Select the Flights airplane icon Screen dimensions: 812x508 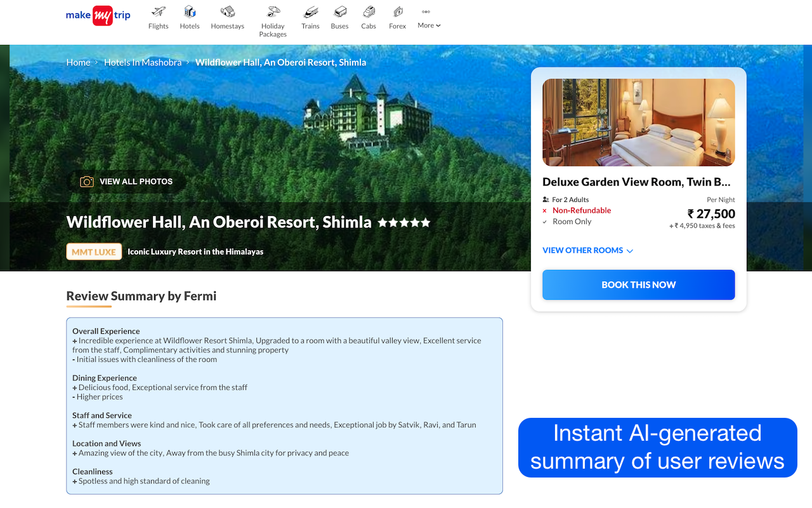click(159, 11)
